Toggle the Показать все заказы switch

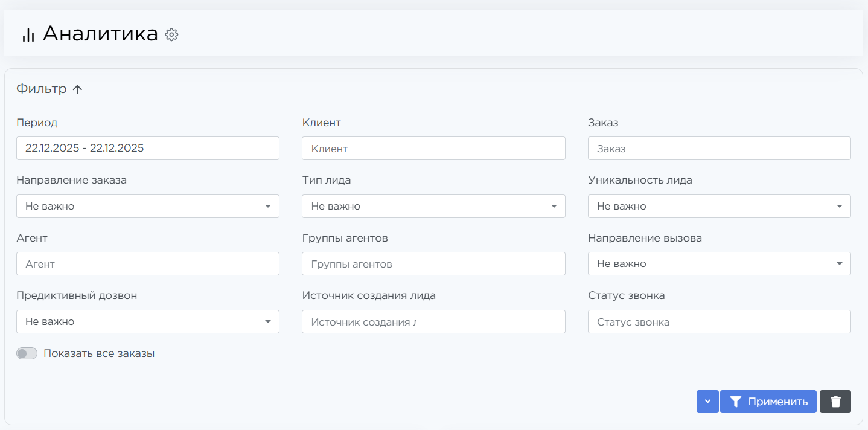(x=27, y=354)
